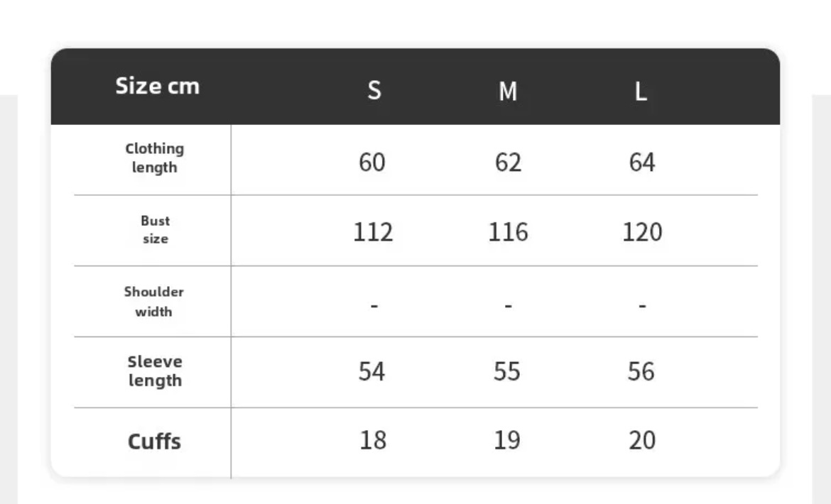Click the 'Bust size' row label
This screenshot has width=831, height=504.
[x=155, y=230]
